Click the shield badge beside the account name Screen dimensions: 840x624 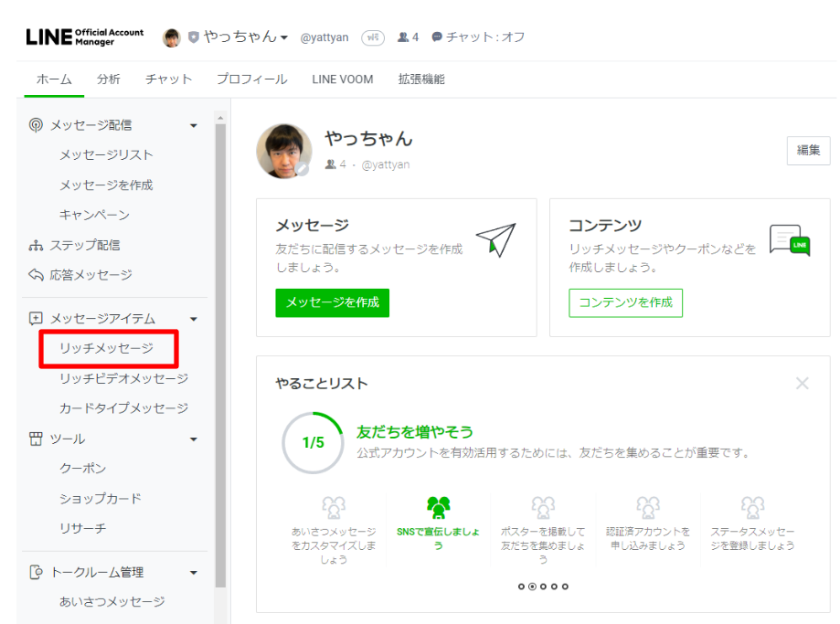pos(194,37)
